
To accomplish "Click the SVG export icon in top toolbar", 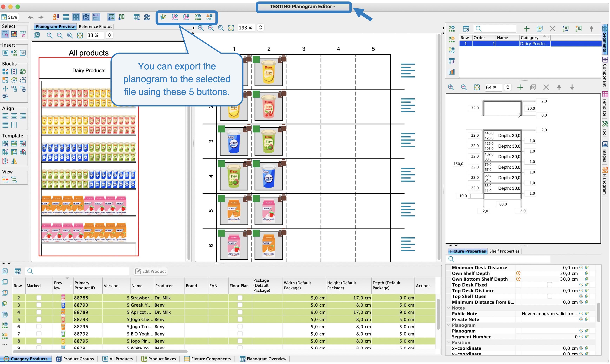I will coord(209,17).
